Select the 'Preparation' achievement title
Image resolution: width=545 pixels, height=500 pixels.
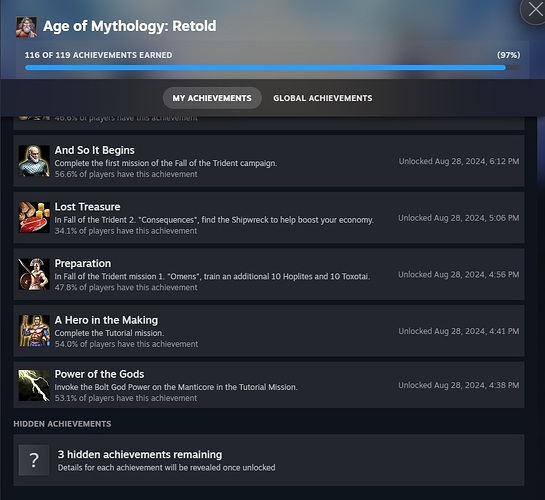(83, 263)
